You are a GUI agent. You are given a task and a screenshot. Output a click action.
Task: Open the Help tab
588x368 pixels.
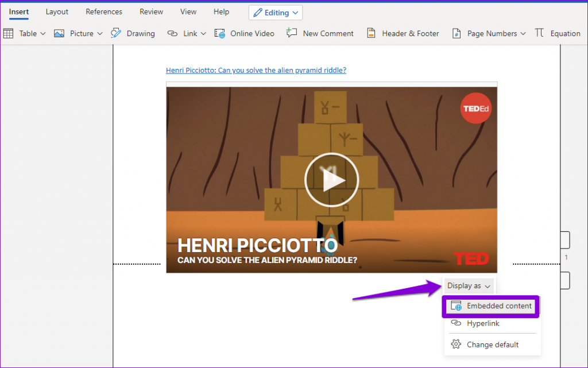221,11
